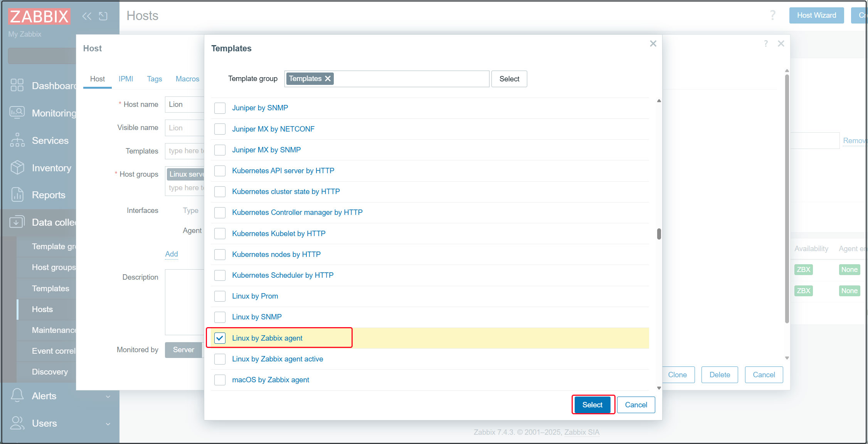
Task: Expand the Users menu chevron
Action: click(x=108, y=424)
